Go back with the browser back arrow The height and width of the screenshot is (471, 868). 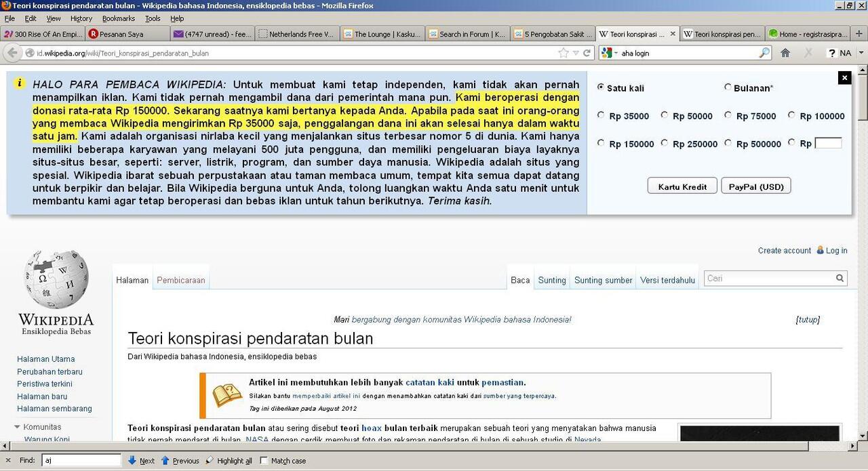click(12, 53)
